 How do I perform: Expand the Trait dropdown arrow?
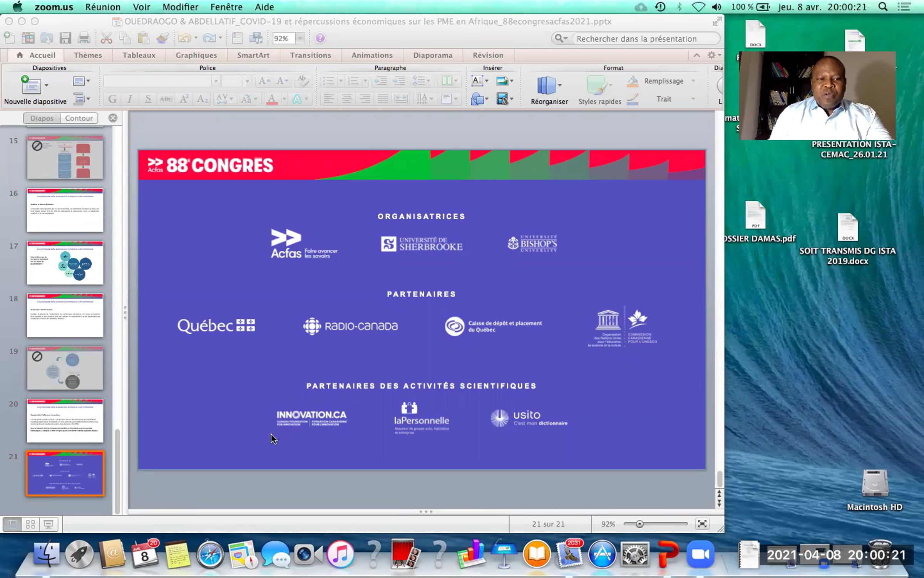(x=693, y=99)
